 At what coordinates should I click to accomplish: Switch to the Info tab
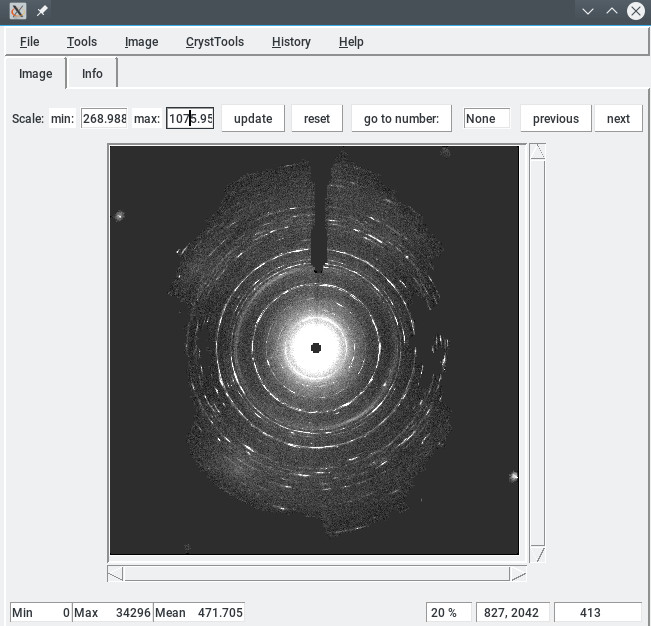point(92,74)
